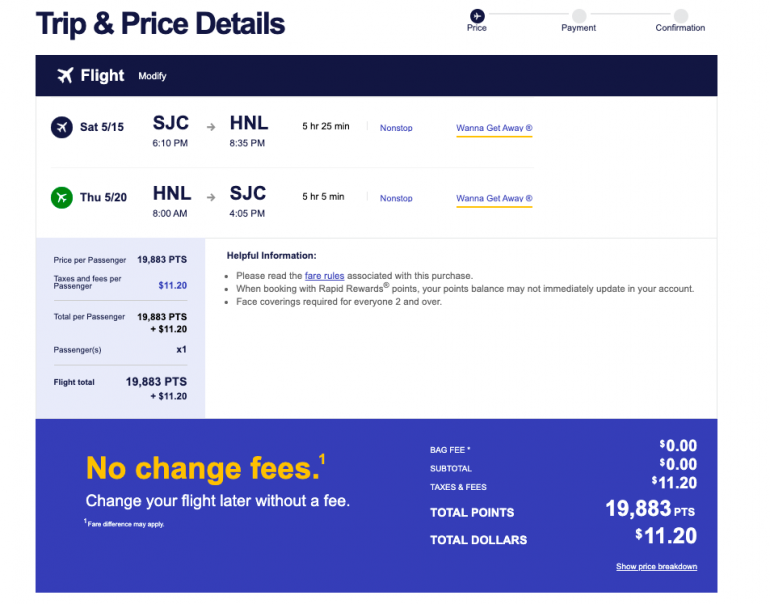
Task: Click the arrow between HNL and SJC on the return flight
Action: 210,198
